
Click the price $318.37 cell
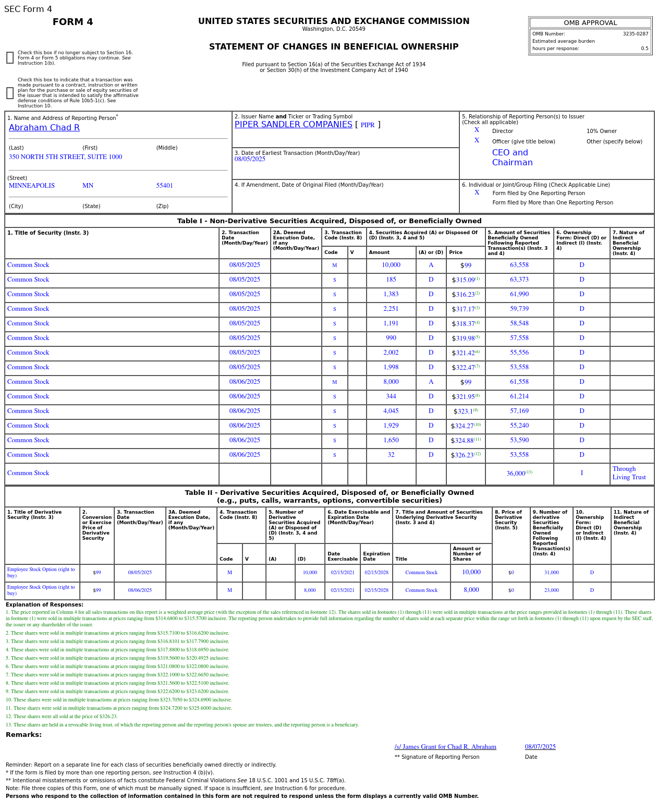tap(466, 324)
